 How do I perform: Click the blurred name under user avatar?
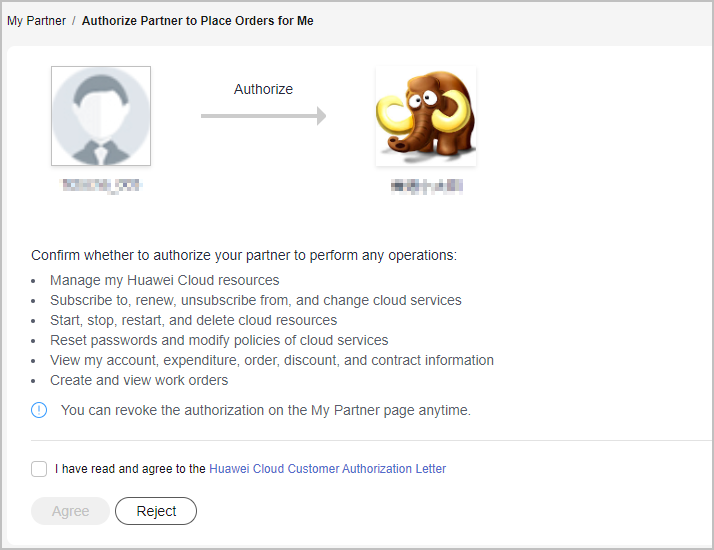tap(101, 185)
